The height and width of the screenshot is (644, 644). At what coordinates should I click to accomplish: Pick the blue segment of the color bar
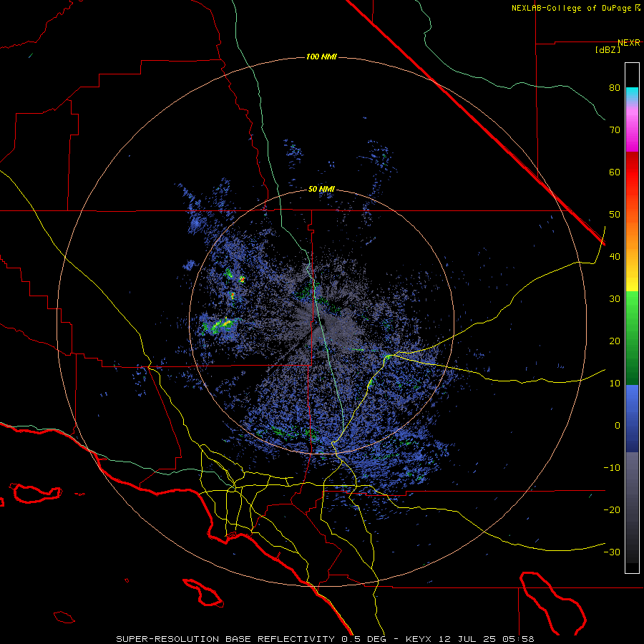pos(632,419)
